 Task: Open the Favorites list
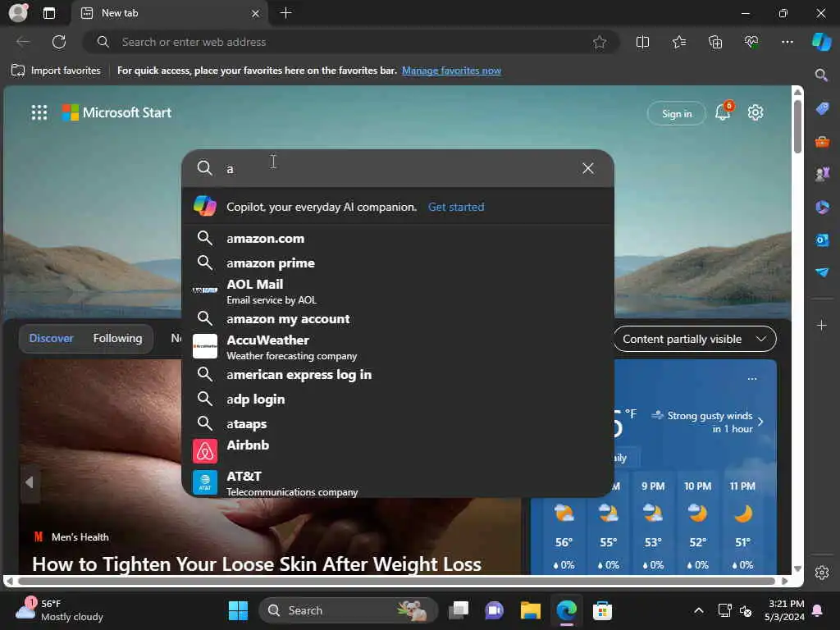pos(678,42)
